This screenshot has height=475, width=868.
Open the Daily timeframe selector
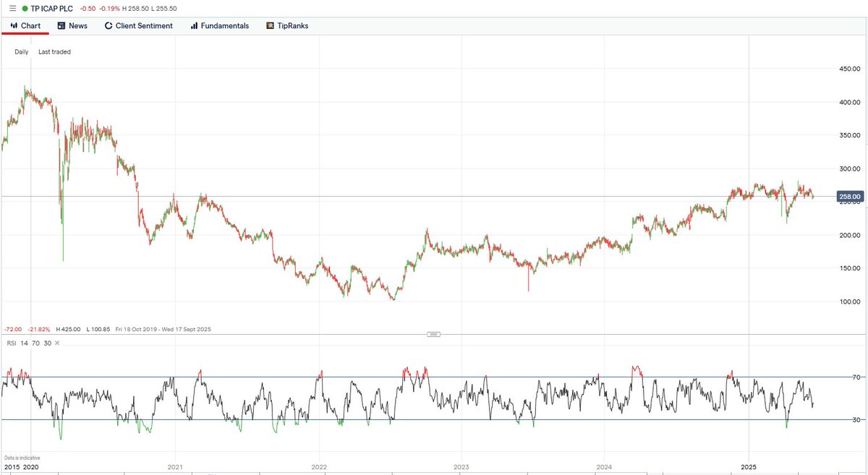pyautogui.click(x=22, y=52)
